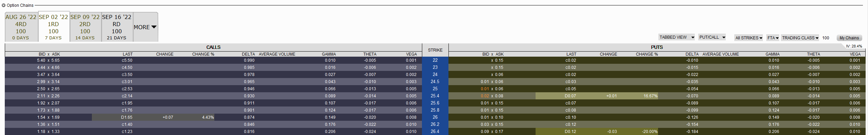
Task: Click the call quote 1.18 x 1.33
Action: pos(48,132)
